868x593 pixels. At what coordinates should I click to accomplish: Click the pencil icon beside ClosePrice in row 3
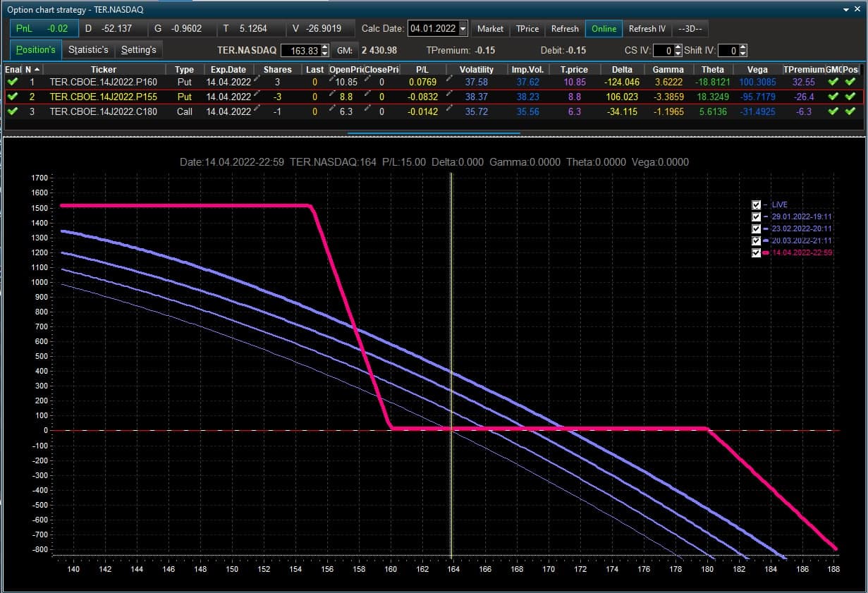coord(369,109)
